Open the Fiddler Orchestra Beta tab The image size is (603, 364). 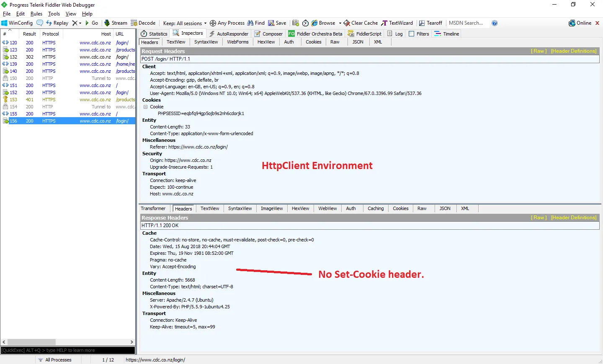click(315, 34)
